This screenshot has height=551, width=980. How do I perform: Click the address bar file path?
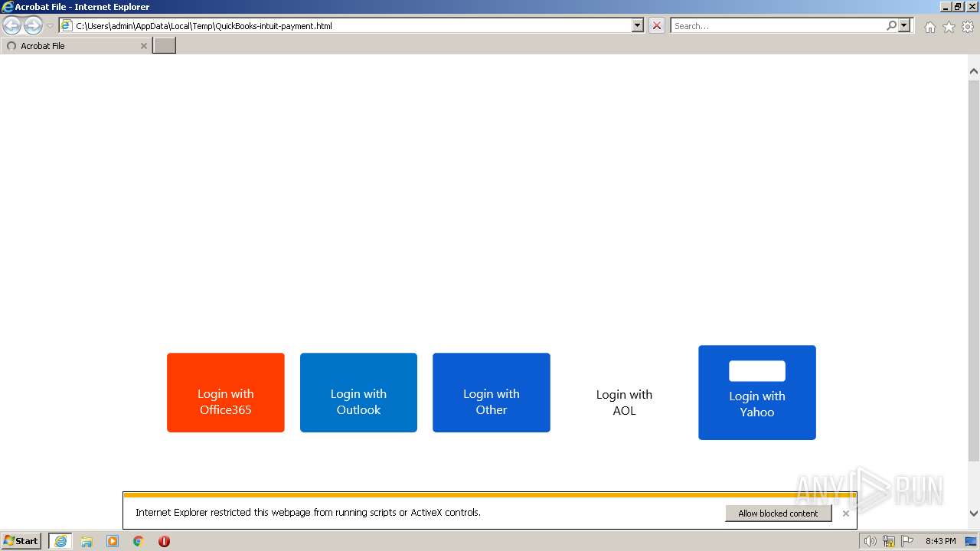point(204,26)
